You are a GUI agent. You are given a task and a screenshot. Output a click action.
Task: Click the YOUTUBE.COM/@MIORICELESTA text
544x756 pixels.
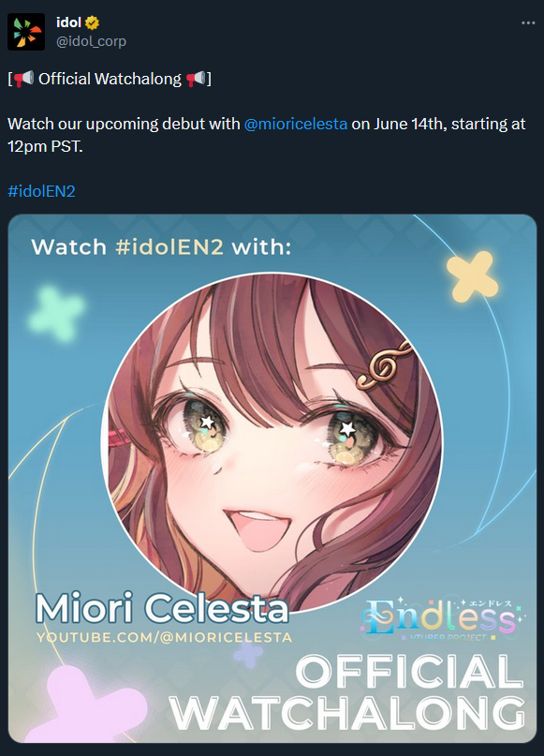(164, 637)
